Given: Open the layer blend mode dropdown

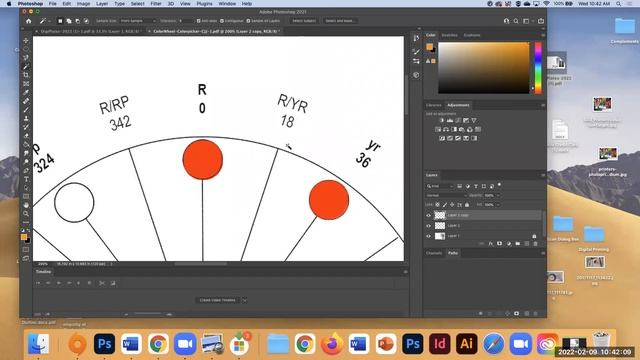Looking at the screenshot, I should pyautogui.click(x=445, y=196).
